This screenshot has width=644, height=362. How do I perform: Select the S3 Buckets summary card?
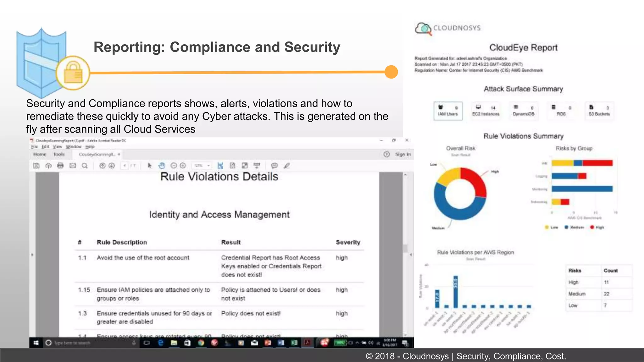pyautogui.click(x=599, y=111)
